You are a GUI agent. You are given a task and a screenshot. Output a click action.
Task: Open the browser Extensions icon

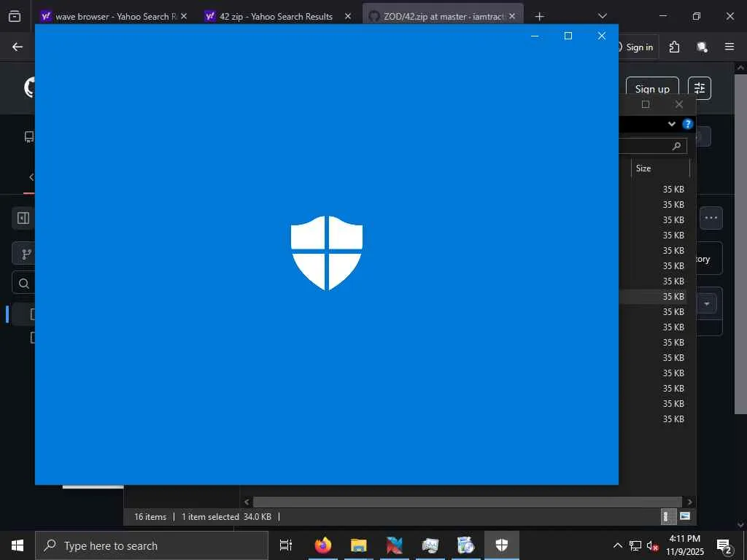pyautogui.click(x=674, y=47)
